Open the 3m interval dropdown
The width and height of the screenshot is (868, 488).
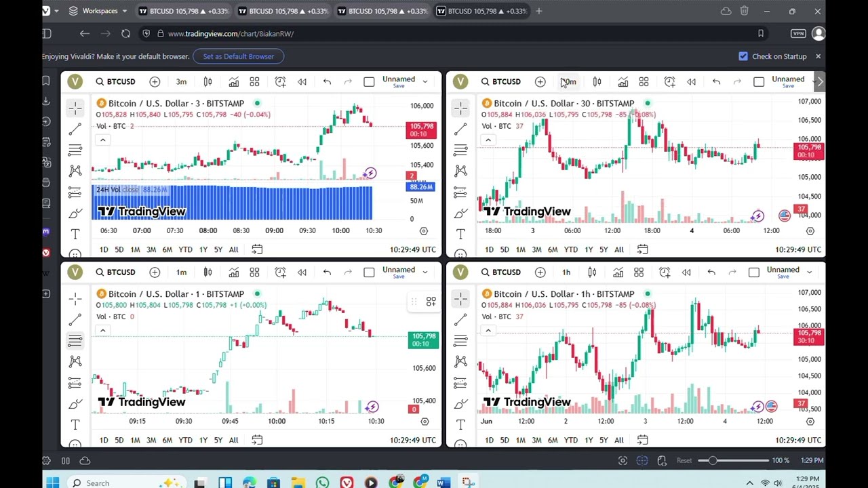(181, 81)
